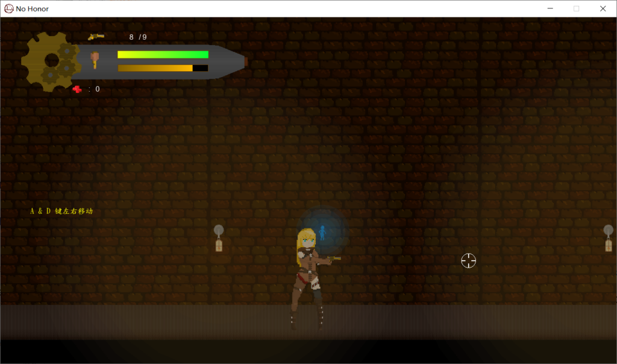Click the orange stamina bar
This screenshot has height=364, width=617.
pos(163,68)
